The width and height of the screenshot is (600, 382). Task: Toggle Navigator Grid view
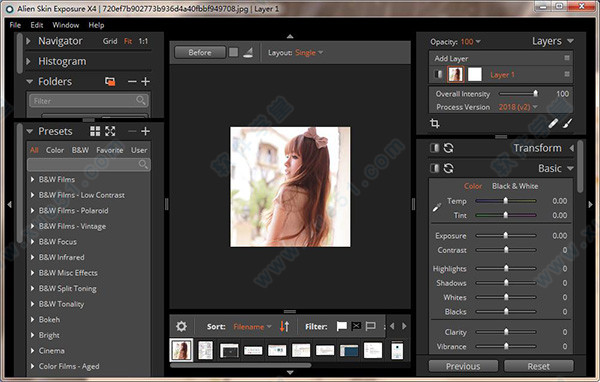[x=110, y=41]
